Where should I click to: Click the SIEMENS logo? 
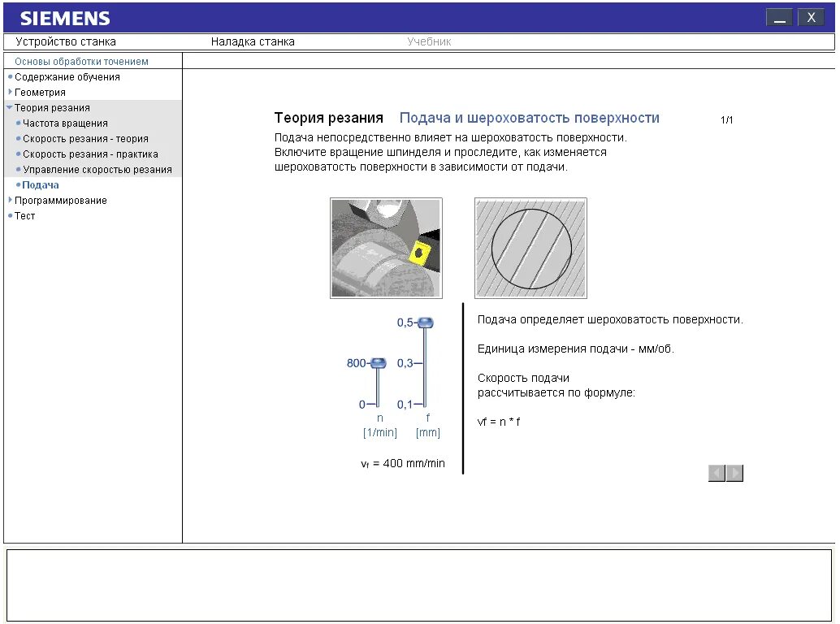coord(65,19)
